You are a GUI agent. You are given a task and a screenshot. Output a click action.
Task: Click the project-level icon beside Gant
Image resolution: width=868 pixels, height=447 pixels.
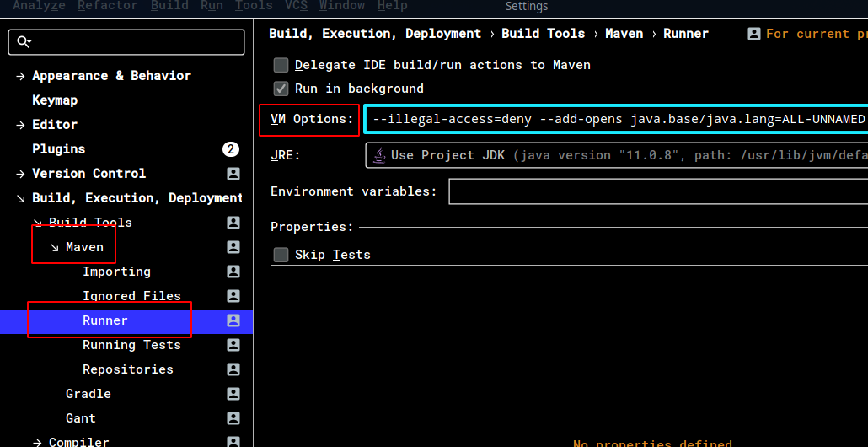pos(233,417)
